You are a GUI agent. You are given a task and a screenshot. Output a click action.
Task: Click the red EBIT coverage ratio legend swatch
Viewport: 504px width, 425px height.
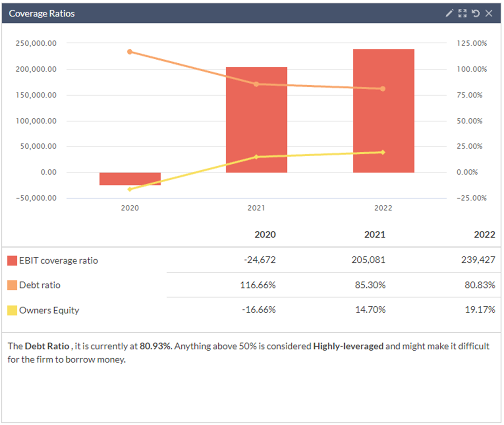pyautogui.click(x=12, y=261)
